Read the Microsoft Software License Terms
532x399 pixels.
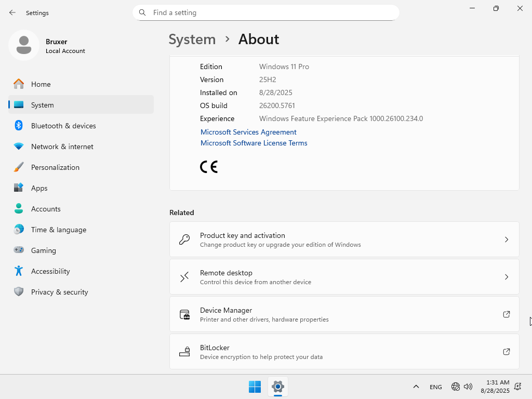tap(254, 143)
